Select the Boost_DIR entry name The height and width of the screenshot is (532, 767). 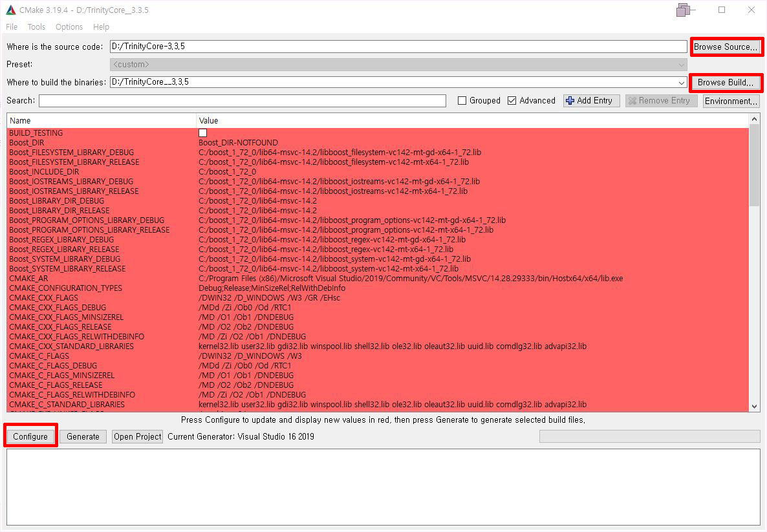click(x=27, y=143)
